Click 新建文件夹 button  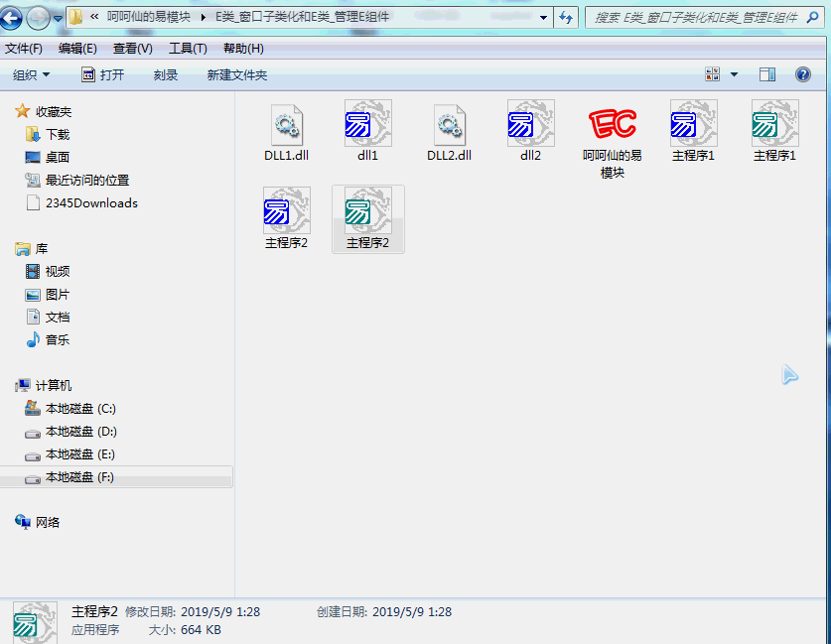[x=237, y=75]
